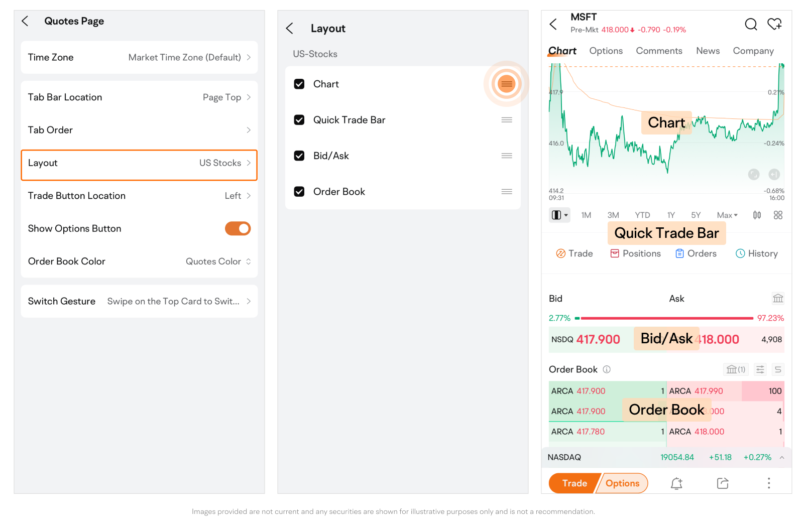Open the chart grid layout icon
Viewport: 806px width, 532px height.
tap(778, 215)
